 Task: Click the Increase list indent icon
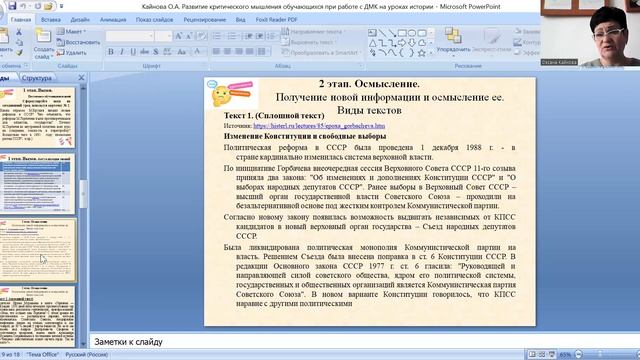259,36
